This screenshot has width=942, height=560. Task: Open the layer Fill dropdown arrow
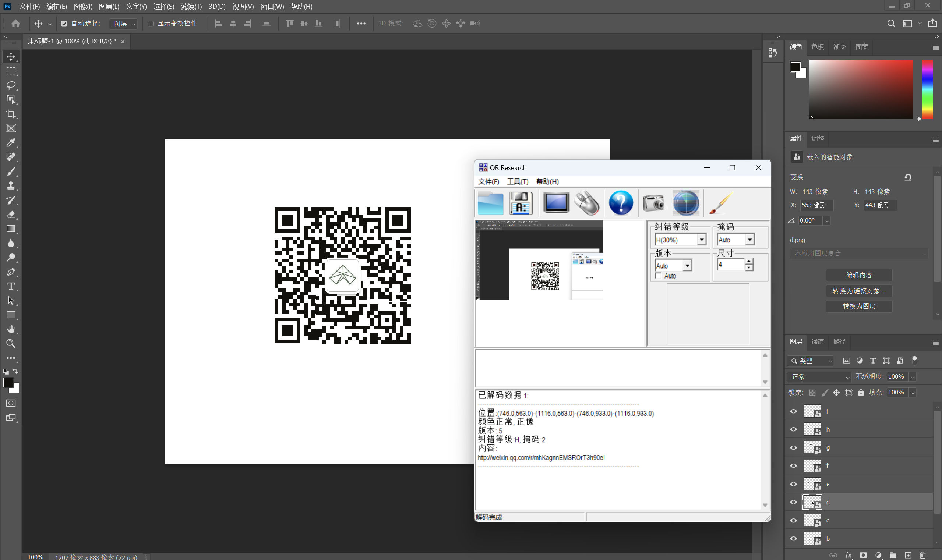pyautogui.click(x=913, y=393)
